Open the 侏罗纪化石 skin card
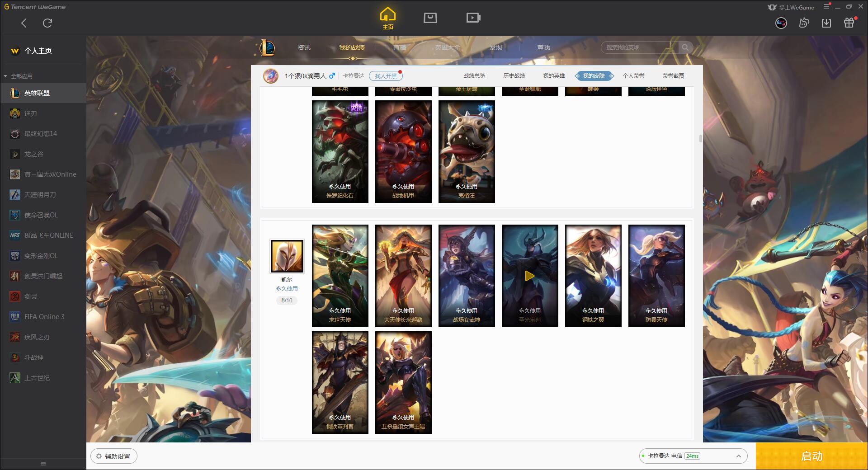The height and width of the screenshot is (470, 868). pos(340,151)
